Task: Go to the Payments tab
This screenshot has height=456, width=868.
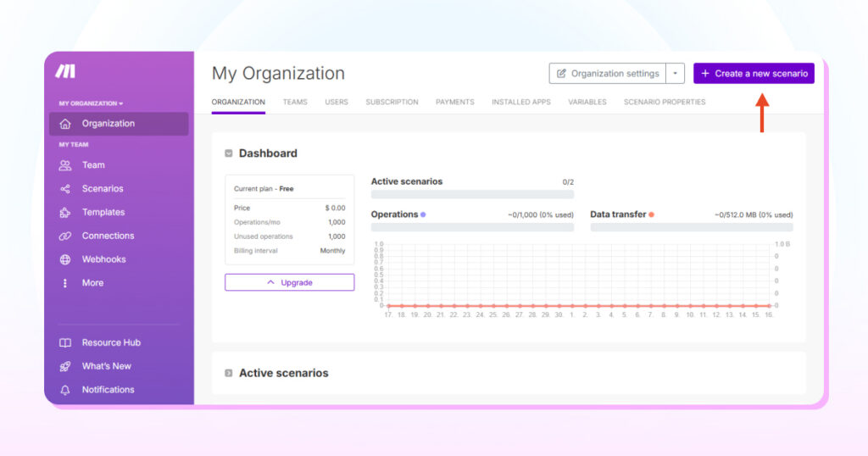Action: coord(455,103)
